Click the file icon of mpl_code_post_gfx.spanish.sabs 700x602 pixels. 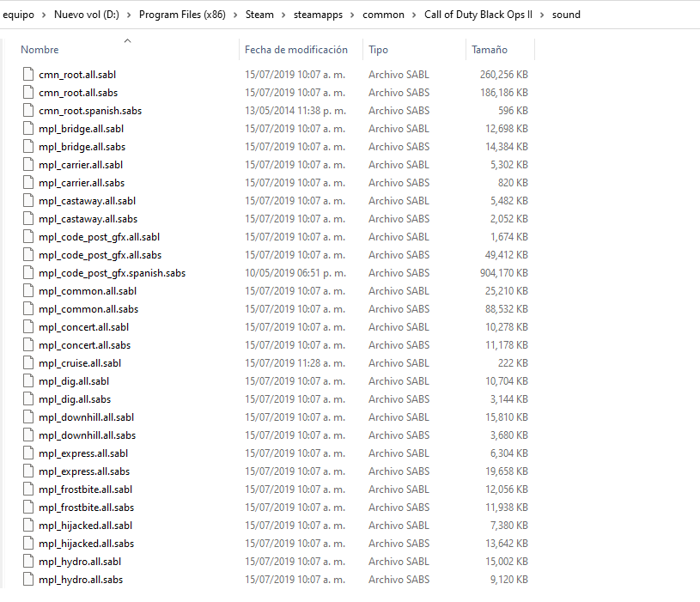(28, 273)
